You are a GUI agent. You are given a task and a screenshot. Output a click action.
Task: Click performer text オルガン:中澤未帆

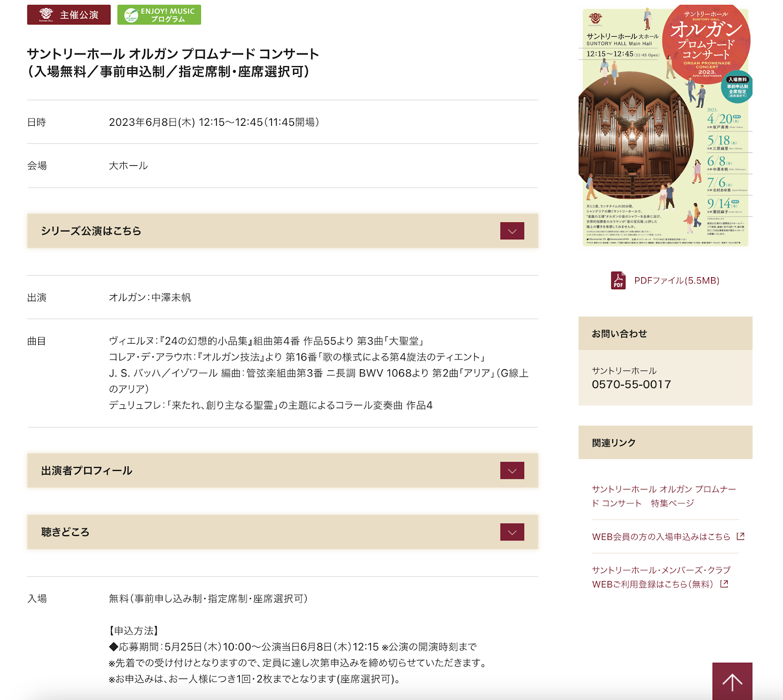(150, 298)
